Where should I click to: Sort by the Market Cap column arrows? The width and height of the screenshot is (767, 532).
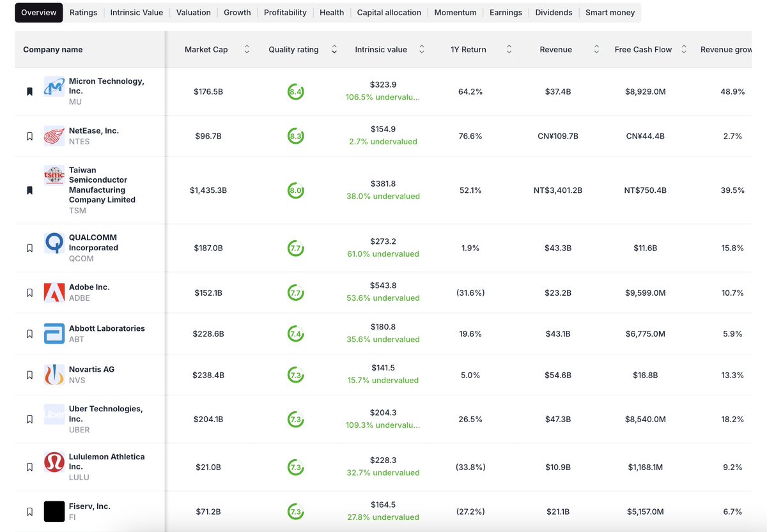point(247,49)
